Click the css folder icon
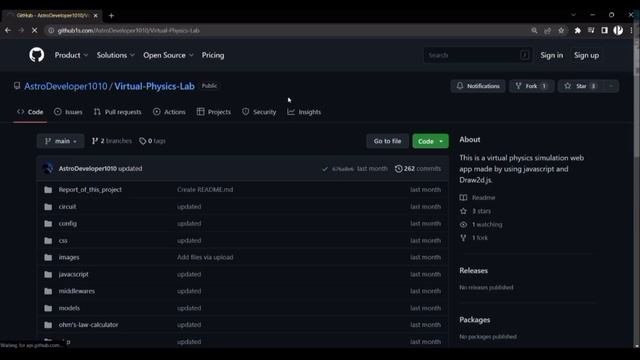 [48, 241]
